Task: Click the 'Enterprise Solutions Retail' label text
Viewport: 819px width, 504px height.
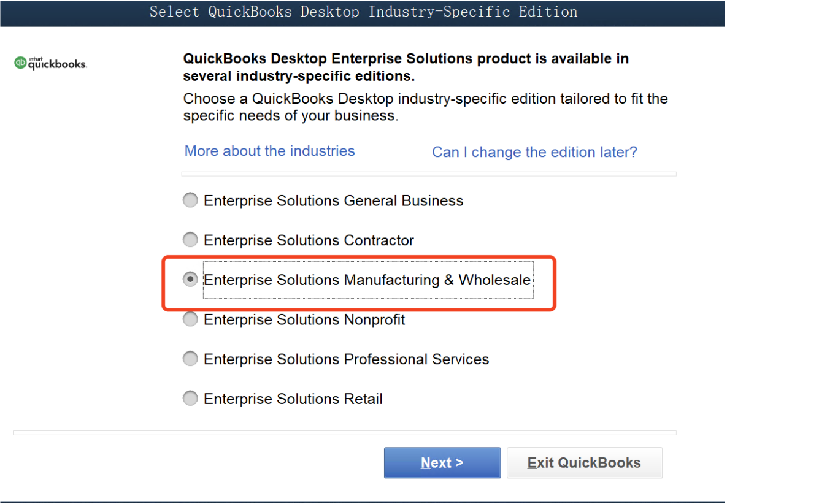Action: [293, 399]
